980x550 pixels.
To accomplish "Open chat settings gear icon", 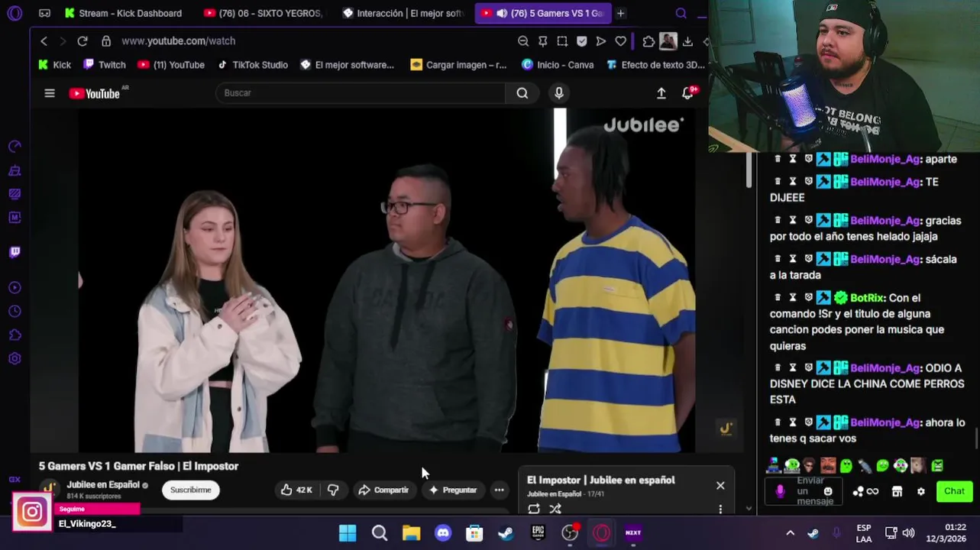I will click(920, 491).
